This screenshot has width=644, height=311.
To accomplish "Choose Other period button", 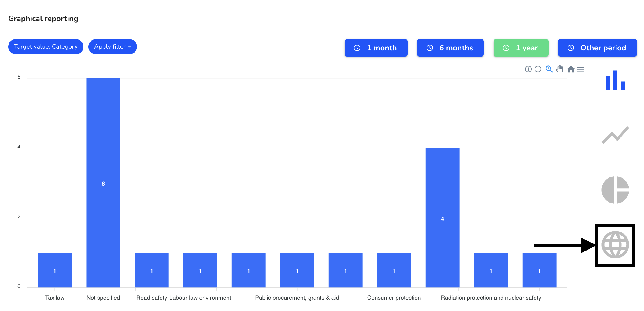I will pyautogui.click(x=597, y=48).
